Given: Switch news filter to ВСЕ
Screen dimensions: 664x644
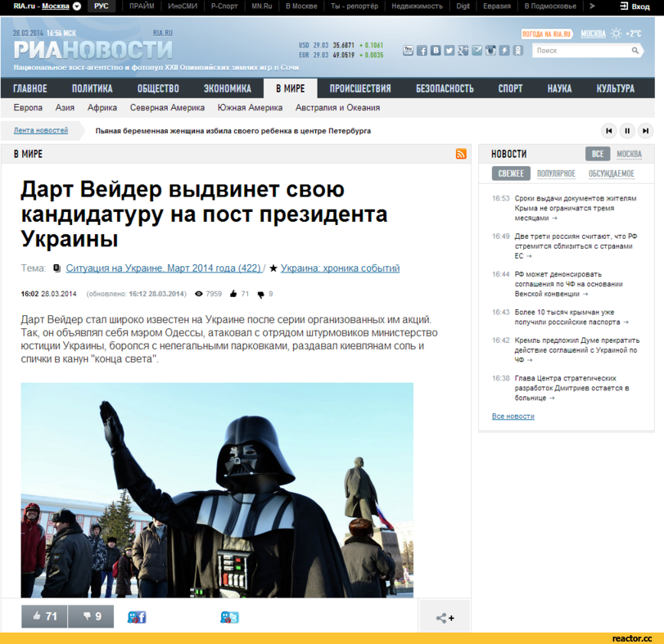Looking at the screenshot, I should coord(598,154).
